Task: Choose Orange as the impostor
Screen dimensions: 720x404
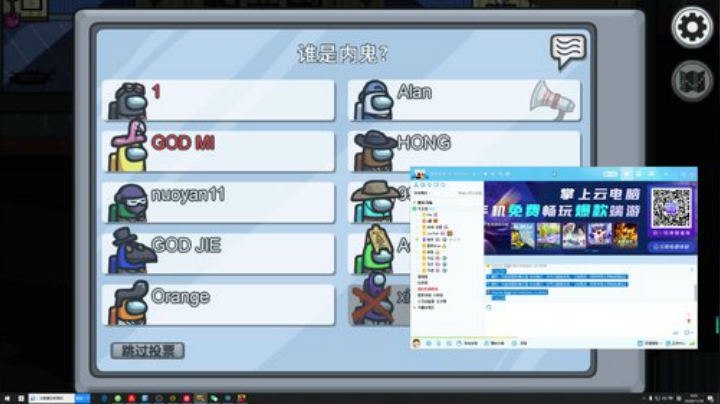Action: (x=219, y=305)
